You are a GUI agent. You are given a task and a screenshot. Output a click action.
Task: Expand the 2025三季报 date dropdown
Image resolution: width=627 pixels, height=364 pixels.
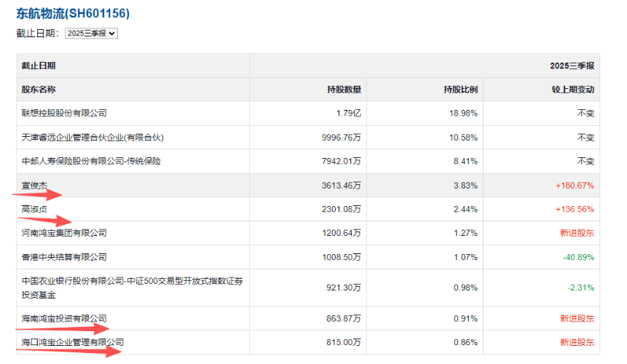coord(91,33)
